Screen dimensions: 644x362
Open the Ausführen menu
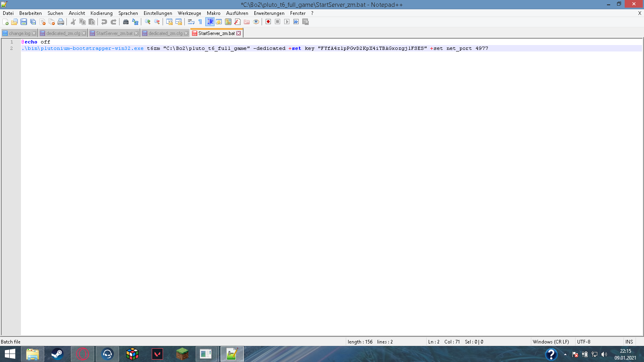(237, 13)
